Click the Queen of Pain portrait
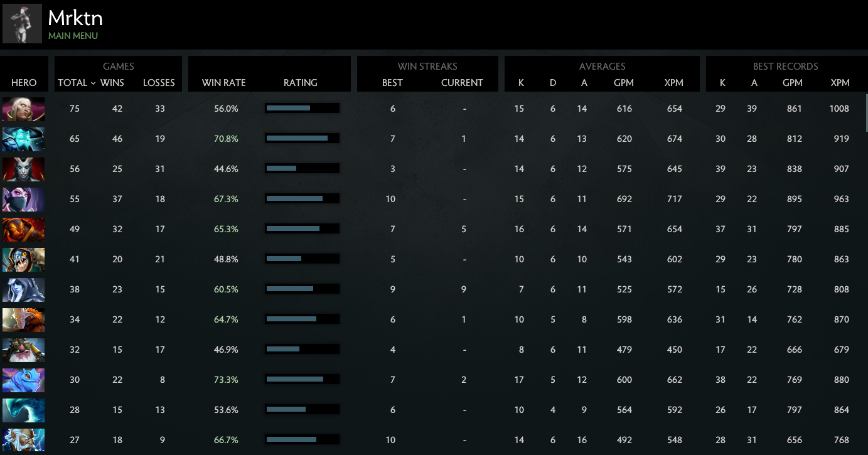 pyautogui.click(x=23, y=169)
